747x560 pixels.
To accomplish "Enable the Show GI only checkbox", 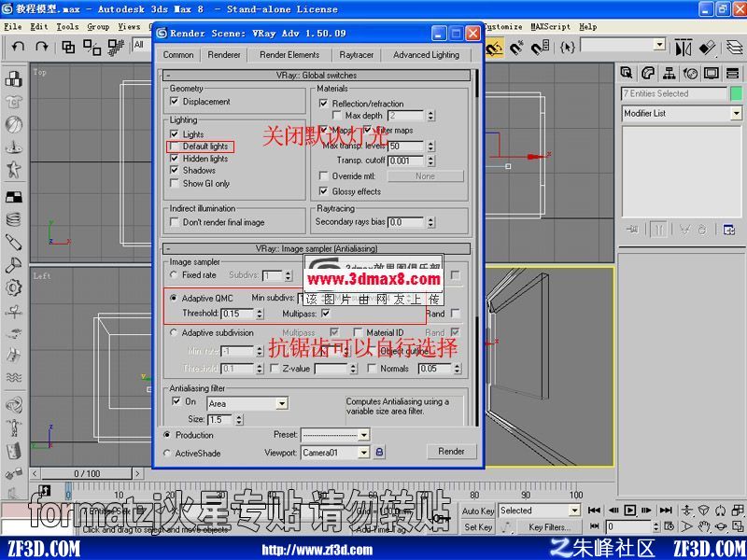I will tap(175, 183).
